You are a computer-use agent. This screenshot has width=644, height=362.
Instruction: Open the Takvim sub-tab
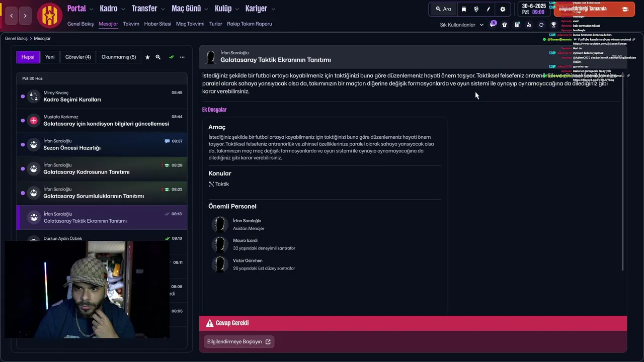pyautogui.click(x=131, y=24)
